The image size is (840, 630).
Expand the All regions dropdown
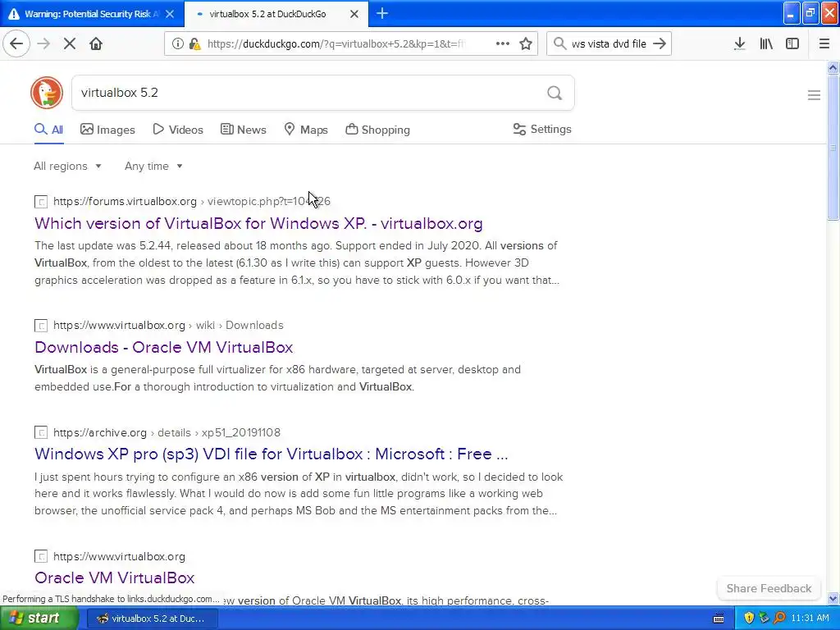click(x=67, y=166)
